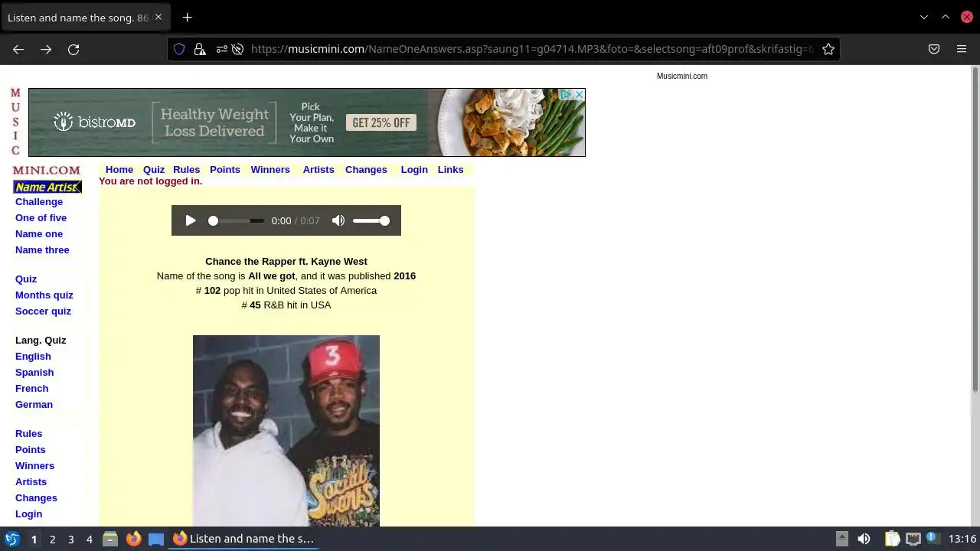The image size is (980, 551).
Task: Open the sidebar Points link
Action: 31,450
